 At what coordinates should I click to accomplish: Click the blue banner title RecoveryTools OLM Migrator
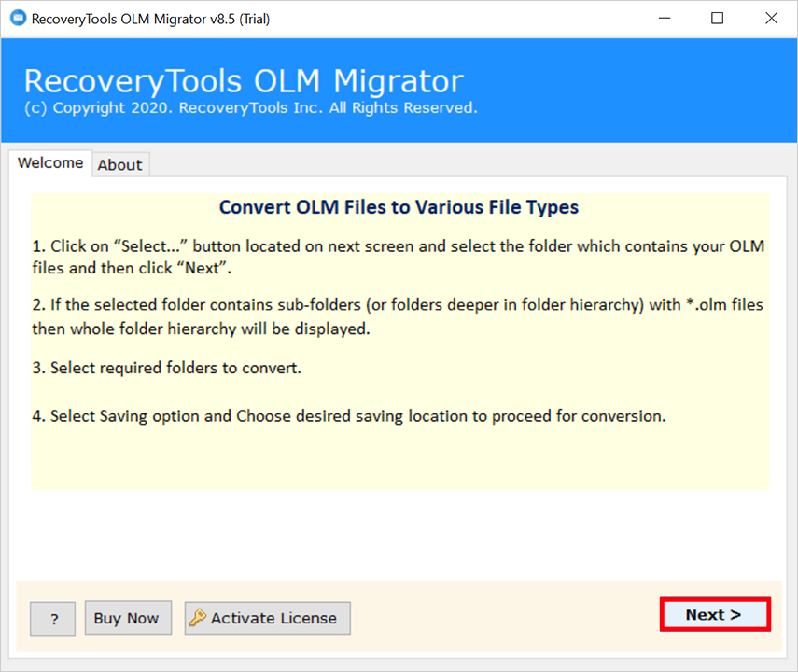point(243,80)
